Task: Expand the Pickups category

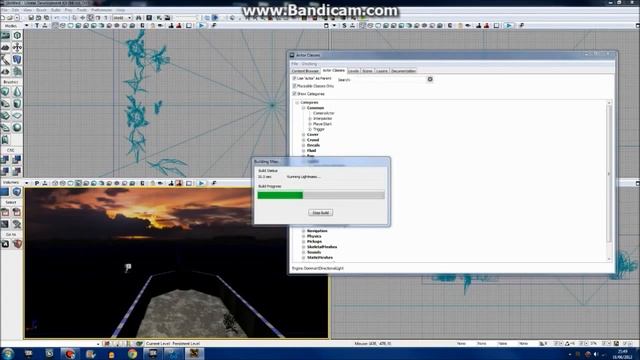Action: 303,241
